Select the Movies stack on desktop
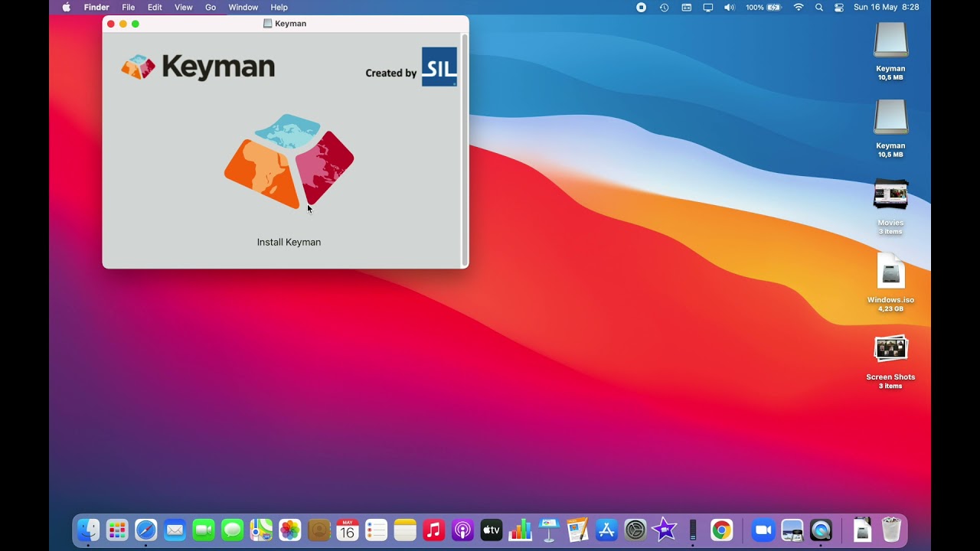 pyautogui.click(x=890, y=195)
